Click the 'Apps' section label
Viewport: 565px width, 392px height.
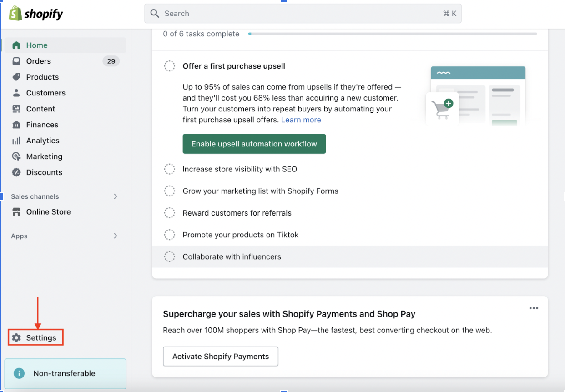pyautogui.click(x=19, y=236)
